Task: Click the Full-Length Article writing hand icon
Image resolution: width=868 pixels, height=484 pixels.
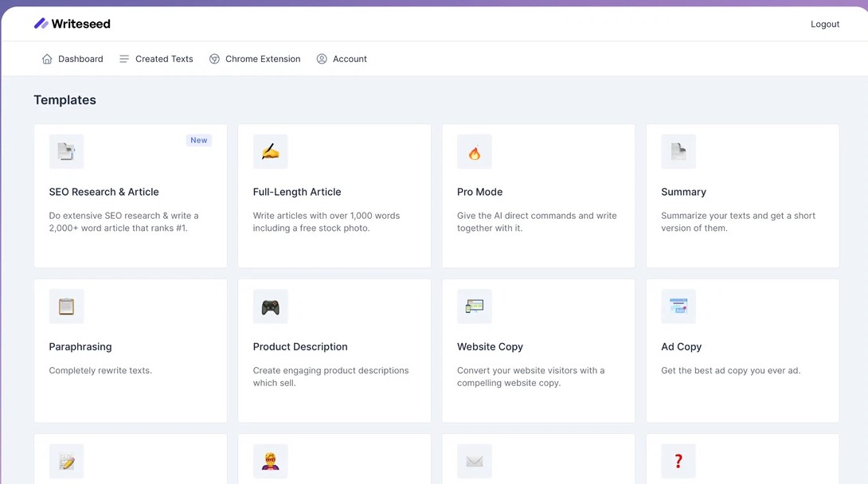Action: click(x=270, y=151)
